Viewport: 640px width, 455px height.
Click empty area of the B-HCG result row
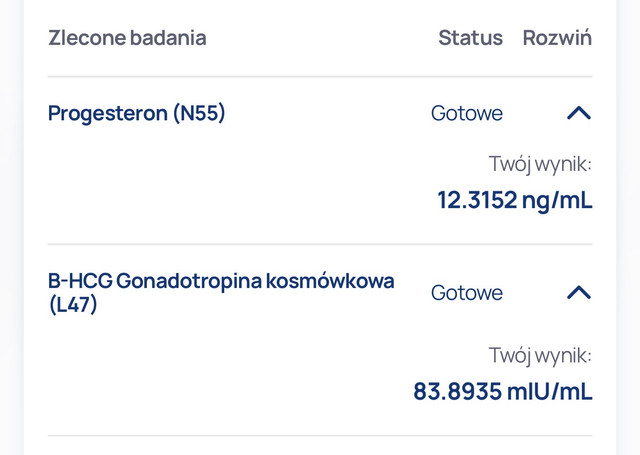point(229,373)
